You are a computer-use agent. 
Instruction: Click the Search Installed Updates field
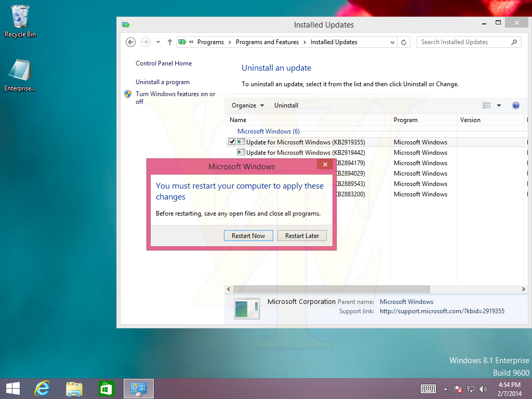[x=469, y=42]
